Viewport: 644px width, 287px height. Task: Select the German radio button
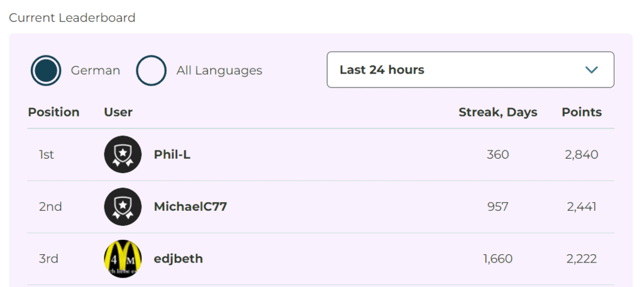point(46,70)
